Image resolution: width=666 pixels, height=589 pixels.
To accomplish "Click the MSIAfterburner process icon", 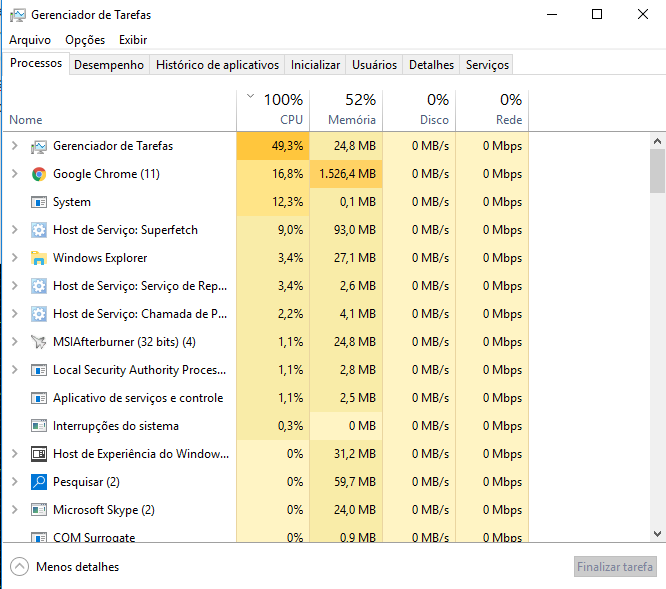I will pos(39,342).
